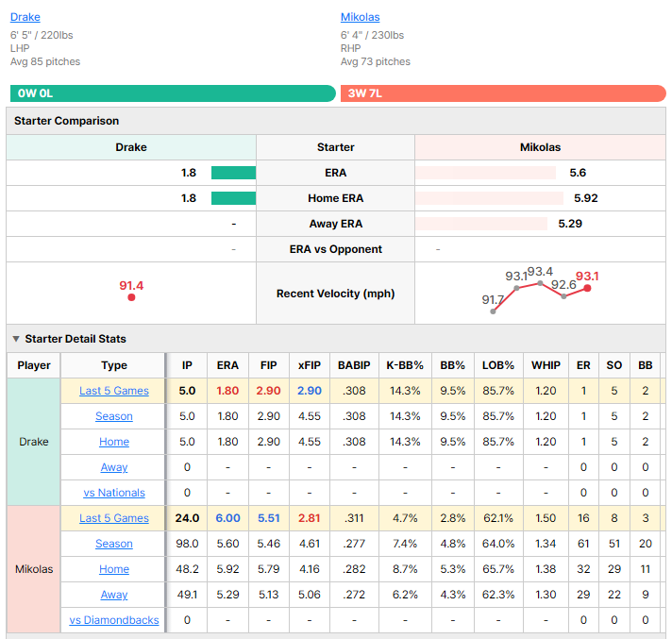The height and width of the screenshot is (639, 672).
Task: Click the ERA column header
Action: pyautogui.click(x=227, y=365)
